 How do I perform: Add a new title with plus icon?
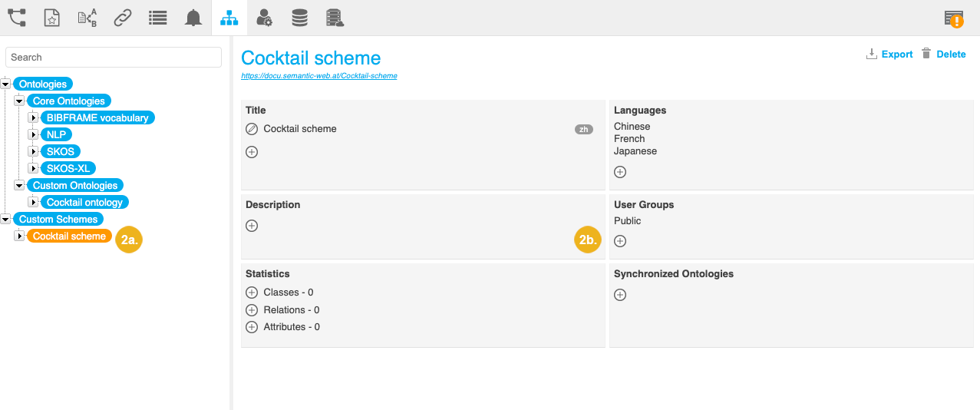tap(252, 152)
